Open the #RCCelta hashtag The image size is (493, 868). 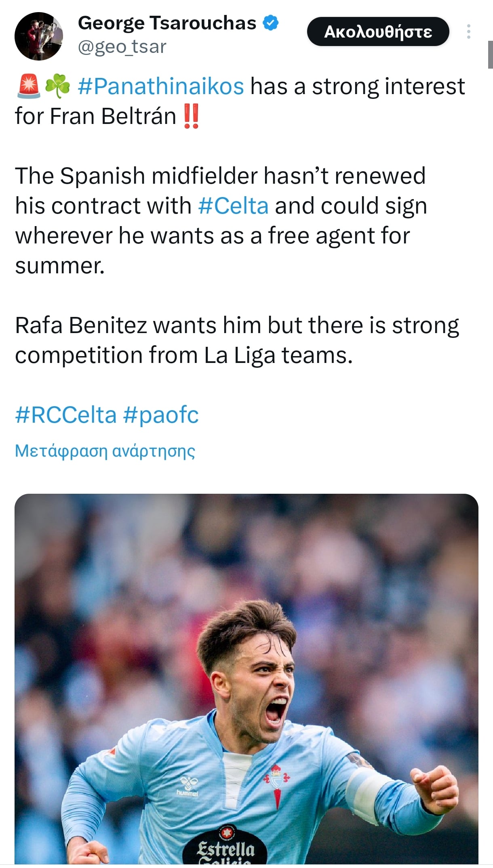click(66, 415)
